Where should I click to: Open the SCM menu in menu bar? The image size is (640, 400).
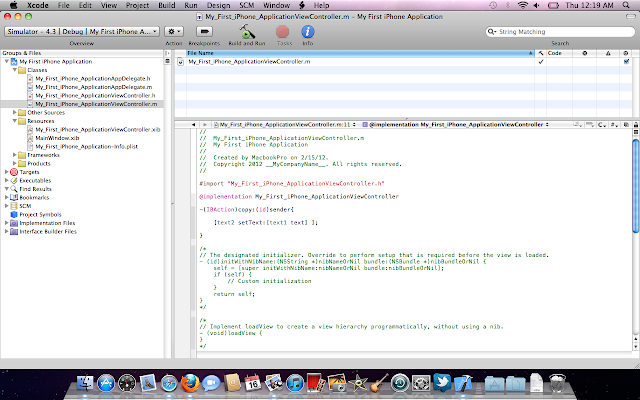coord(247,5)
